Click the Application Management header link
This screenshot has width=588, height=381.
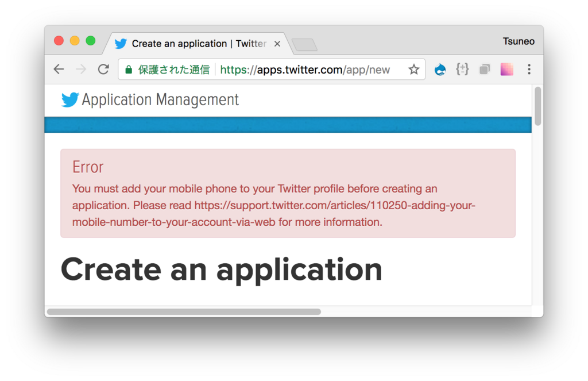[x=160, y=100]
